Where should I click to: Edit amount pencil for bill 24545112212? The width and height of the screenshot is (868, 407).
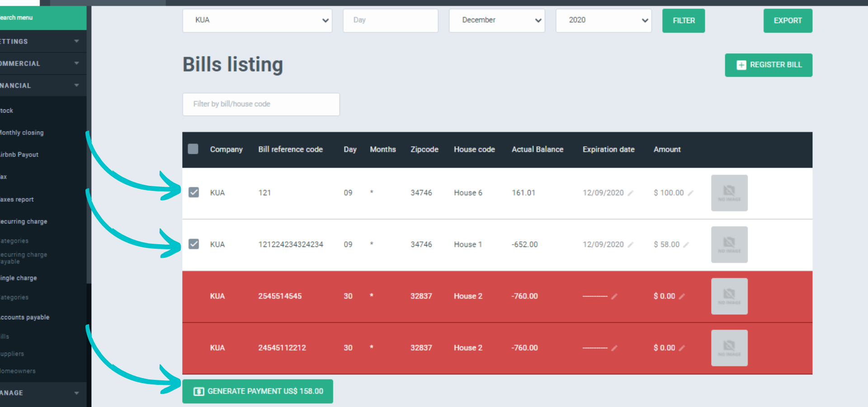(682, 348)
